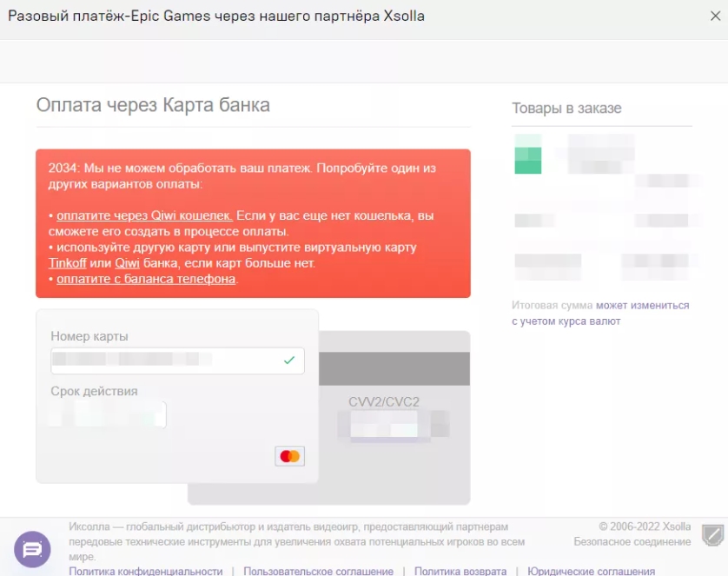Focus the 'Номер карты' input field
The height and width of the screenshot is (576, 728).
165,360
